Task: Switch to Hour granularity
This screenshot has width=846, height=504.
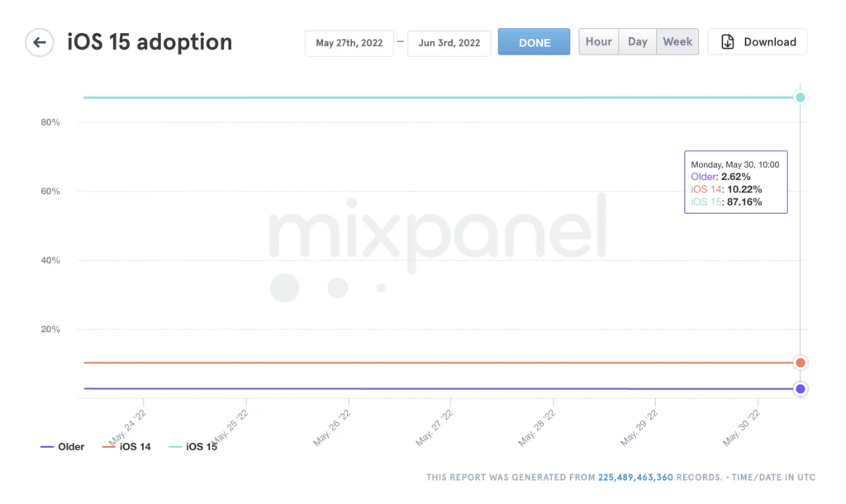Action: pos(599,42)
